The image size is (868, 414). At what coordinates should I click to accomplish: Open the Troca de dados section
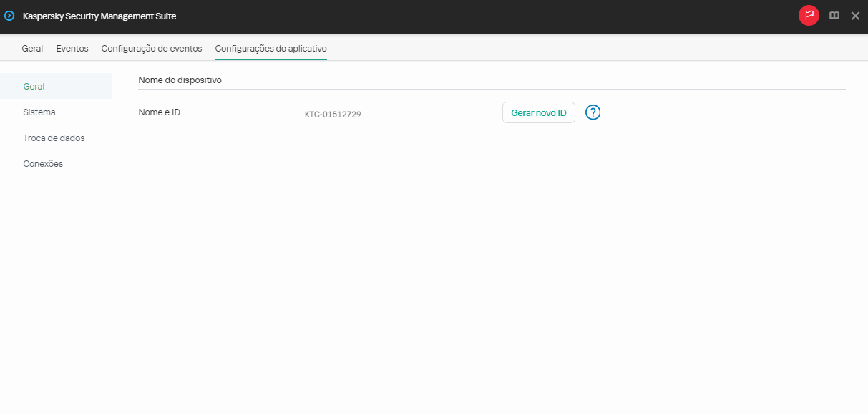(x=54, y=138)
